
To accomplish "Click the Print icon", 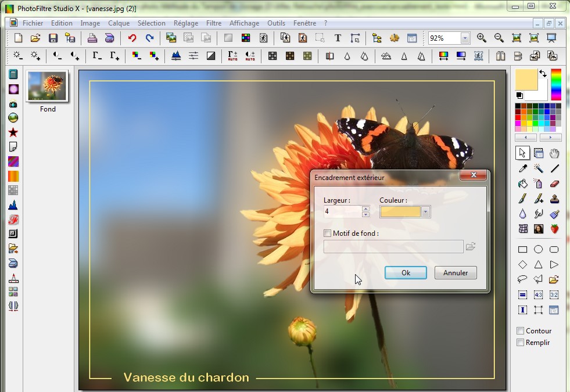I will 92,38.
